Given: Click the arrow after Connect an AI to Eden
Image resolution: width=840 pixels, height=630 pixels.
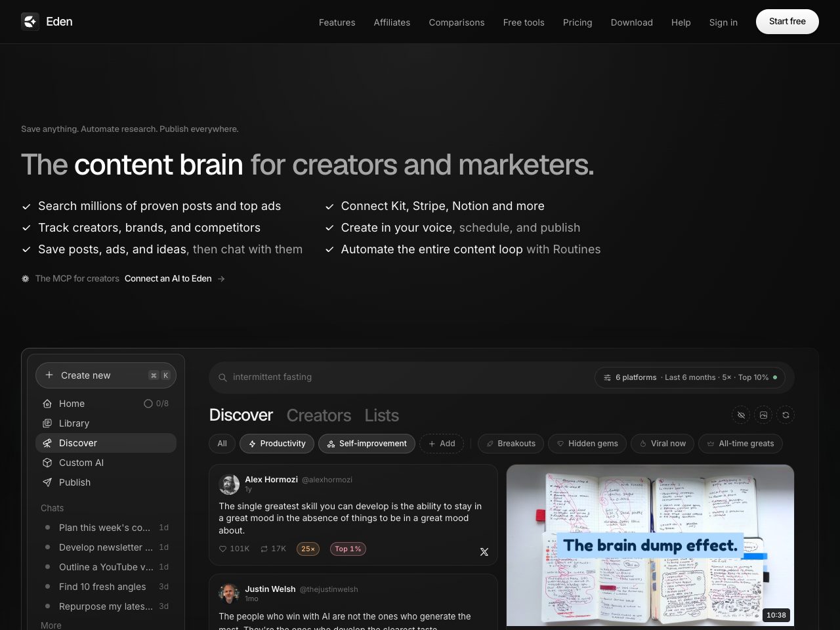Looking at the screenshot, I should tap(221, 279).
